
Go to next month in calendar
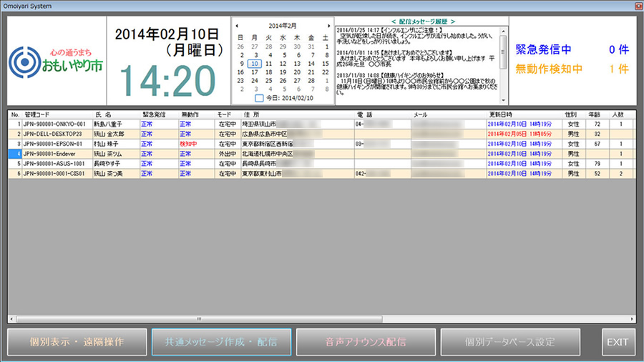pyautogui.click(x=328, y=25)
